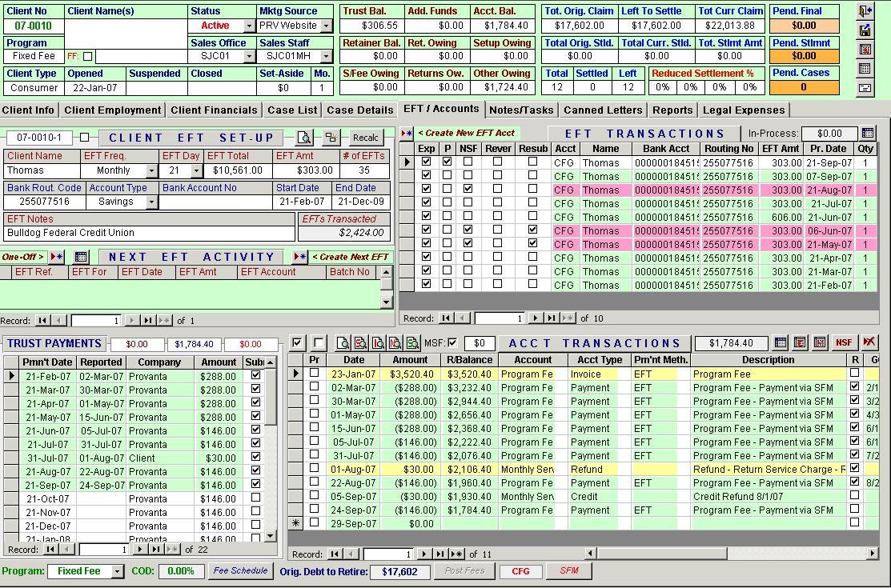Click the checked select-all box icon in Acct Transactions
Screen dimensions: 891x588
[297, 343]
